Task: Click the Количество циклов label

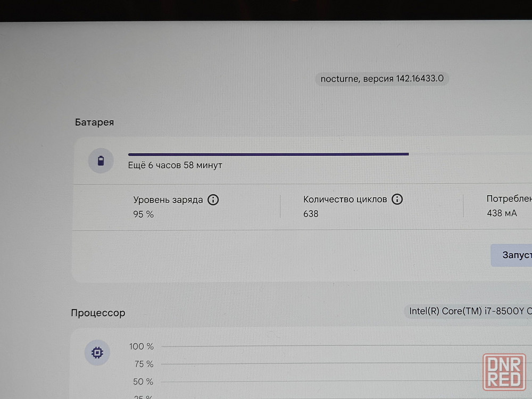Action: click(345, 199)
